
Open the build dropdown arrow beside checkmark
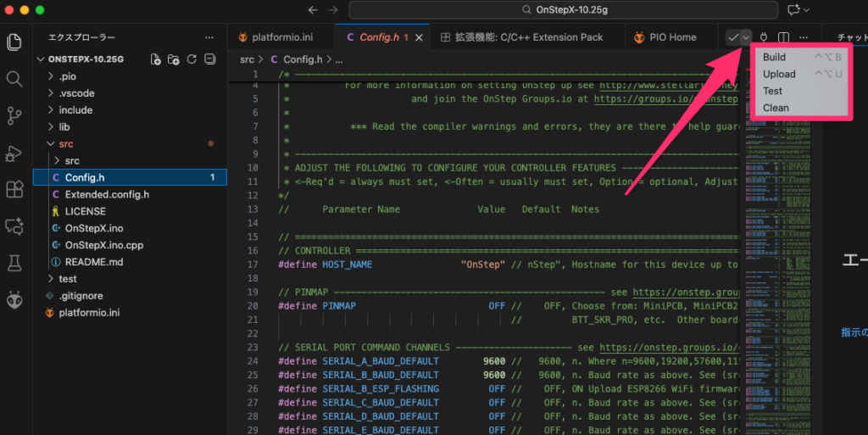746,37
